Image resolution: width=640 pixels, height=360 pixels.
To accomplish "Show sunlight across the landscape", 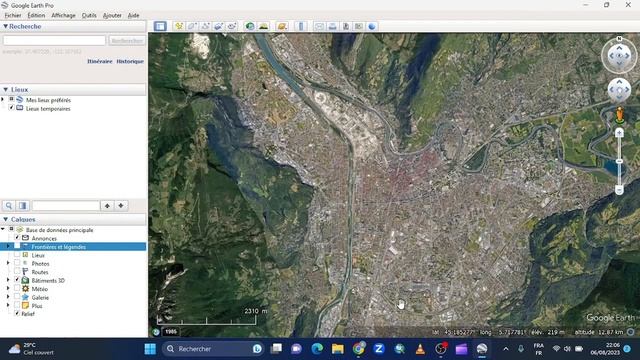I will (263, 26).
